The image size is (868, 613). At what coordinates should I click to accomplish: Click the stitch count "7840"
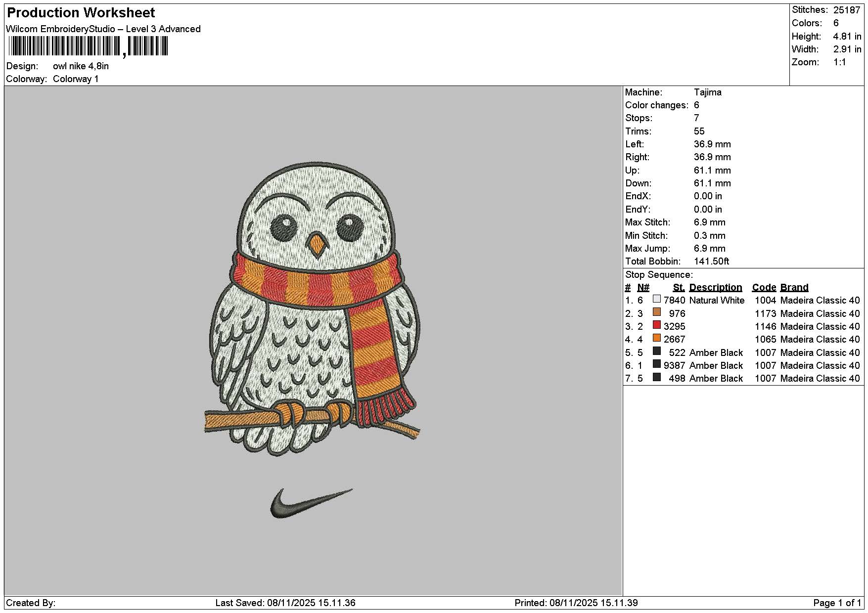(675, 301)
